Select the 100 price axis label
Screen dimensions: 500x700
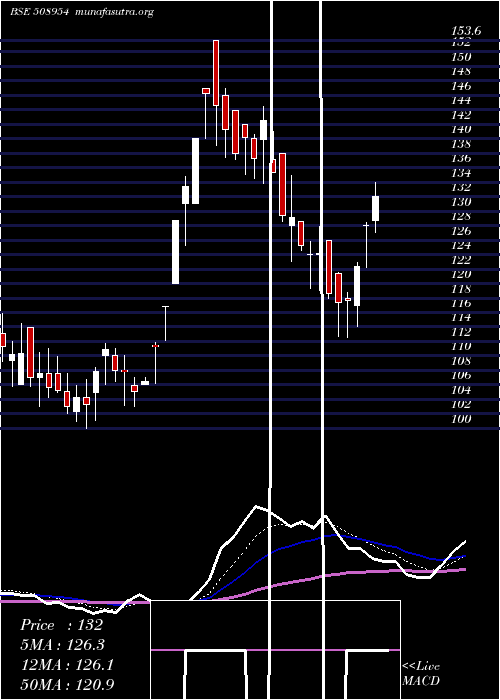pos(461,420)
